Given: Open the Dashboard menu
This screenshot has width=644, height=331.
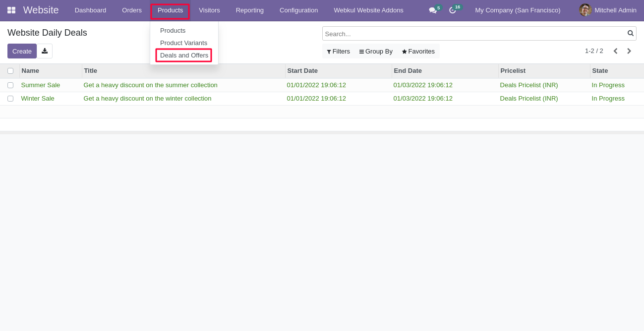Looking at the screenshot, I should 90,10.
